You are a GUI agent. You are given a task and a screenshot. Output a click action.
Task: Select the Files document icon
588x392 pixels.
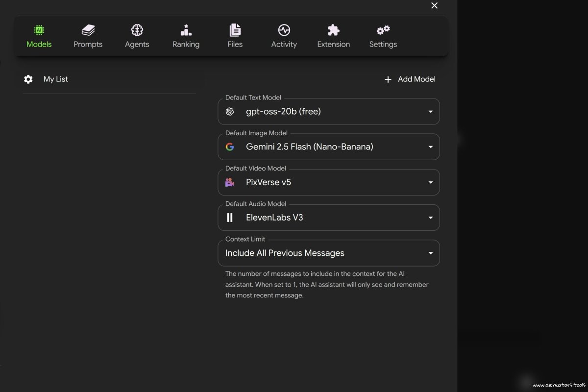tap(235, 29)
